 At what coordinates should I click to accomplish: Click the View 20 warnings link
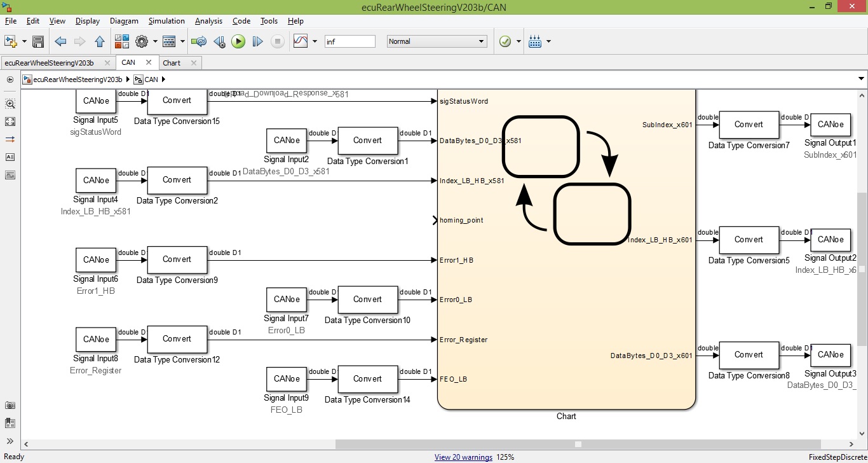click(463, 457)
